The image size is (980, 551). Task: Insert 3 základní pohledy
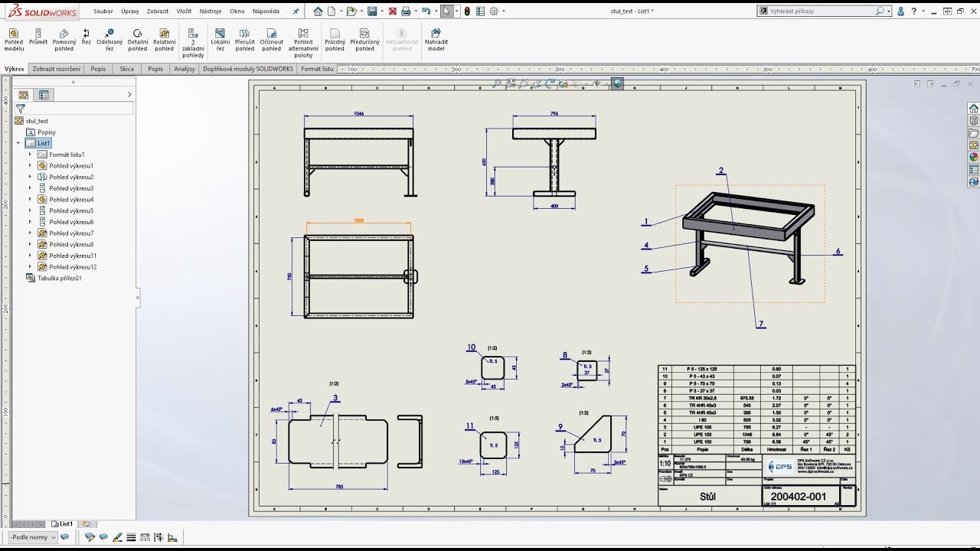(x=193, y=43)
